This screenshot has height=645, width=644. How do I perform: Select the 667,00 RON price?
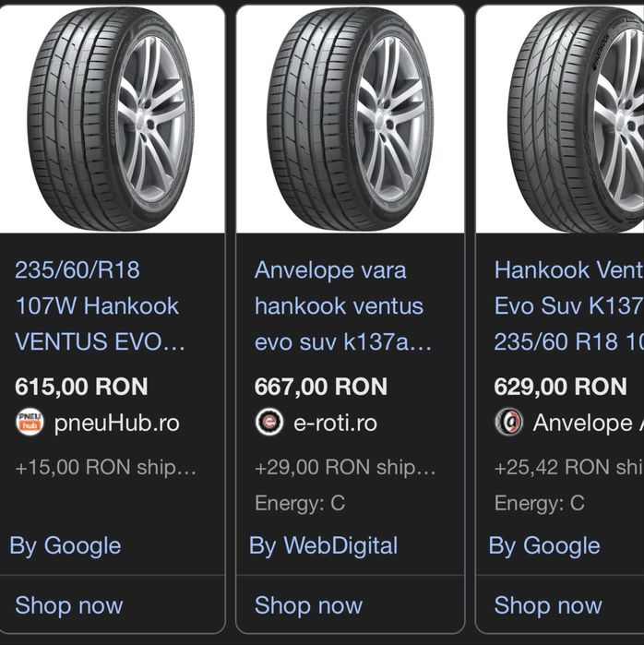[321, 387]
